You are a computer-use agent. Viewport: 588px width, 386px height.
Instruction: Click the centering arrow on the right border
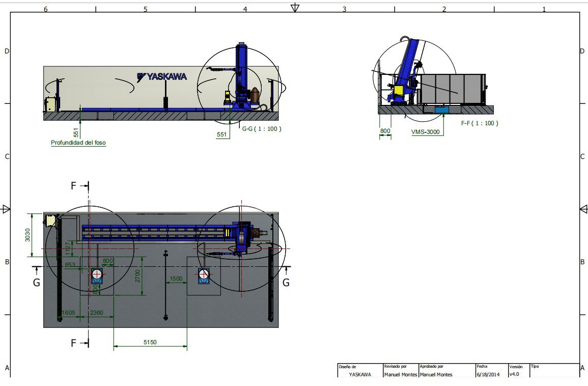pos(583,209)
